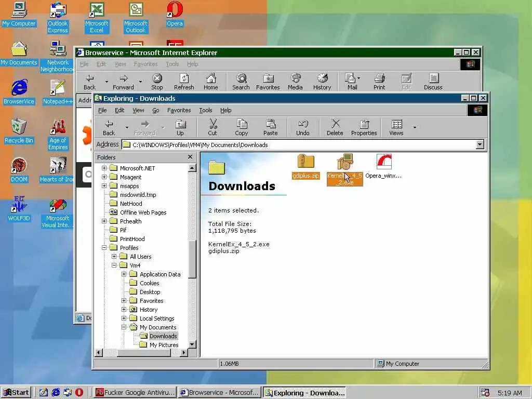The height and width of the screenshot is (399, 532).
Task: Select the Microsoft Excel desktop shortcut
Action: (x=97, y=18)
